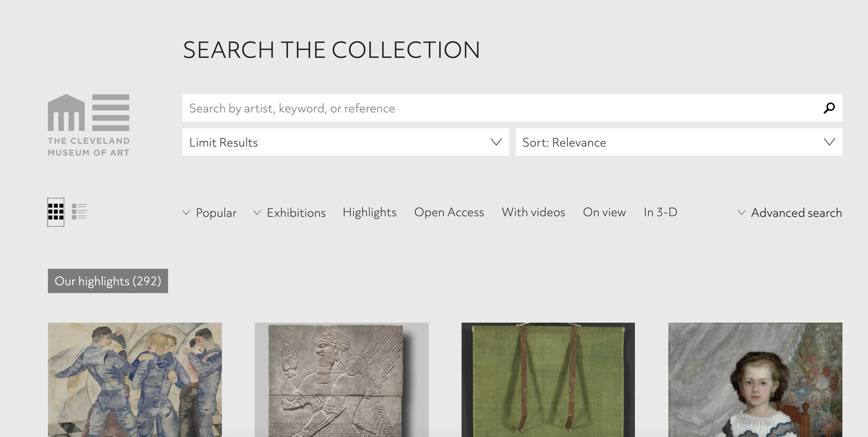The image size is (868, 437).
Task: Open the portrait of a young girl thumbnail
Action: pyautogui.click(x=755, y=380)
